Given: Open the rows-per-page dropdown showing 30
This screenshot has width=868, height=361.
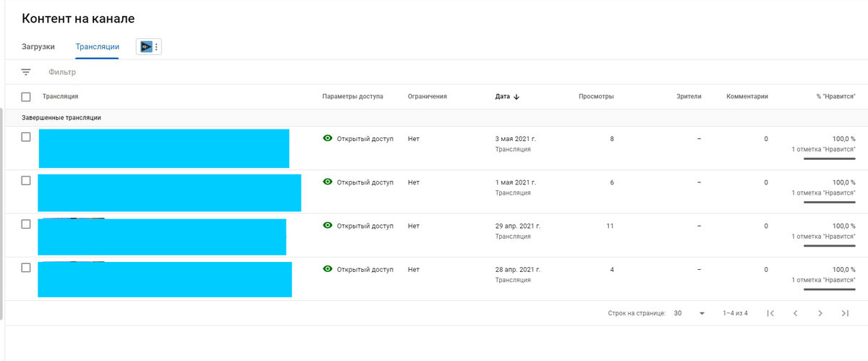Looking at the screenshot, I should [689, 313].
